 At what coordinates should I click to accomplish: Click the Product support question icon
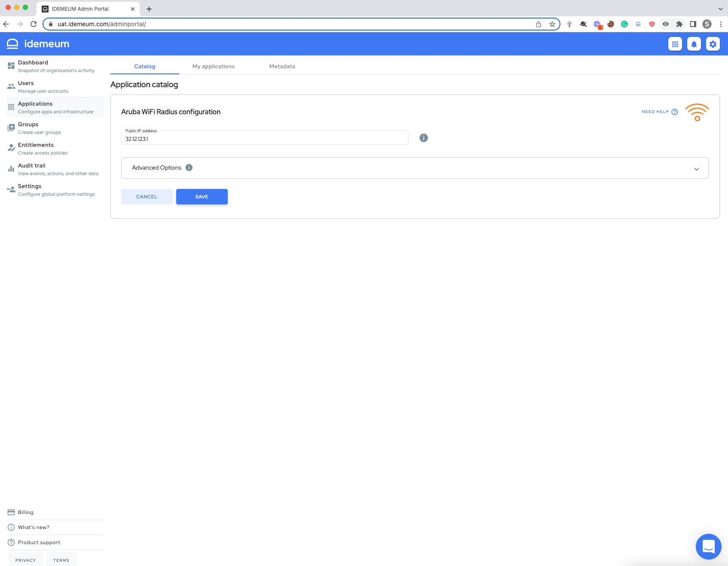pos(11,542)
